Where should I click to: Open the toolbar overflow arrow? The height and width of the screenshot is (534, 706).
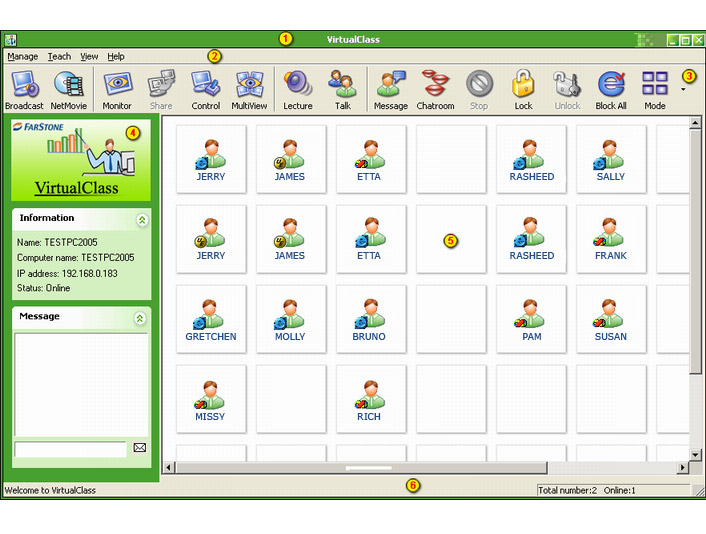click(683, 89)
